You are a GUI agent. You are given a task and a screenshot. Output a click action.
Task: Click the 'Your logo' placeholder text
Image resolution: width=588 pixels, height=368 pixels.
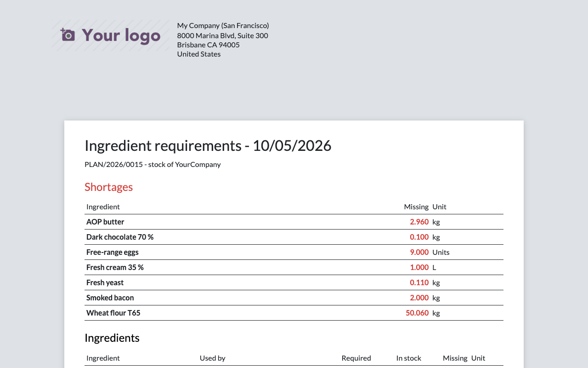121,35
